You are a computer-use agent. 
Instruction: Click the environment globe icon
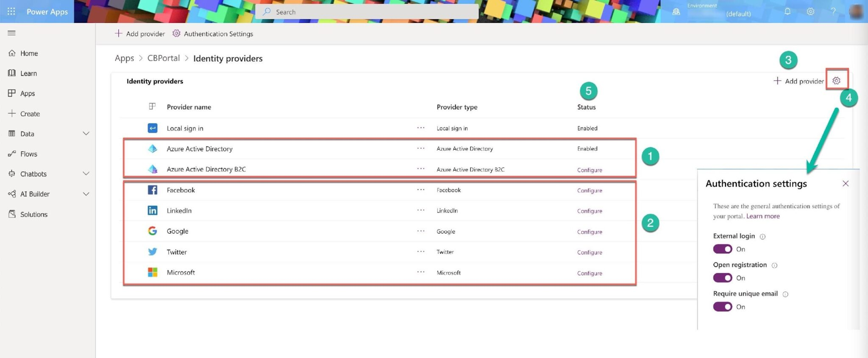pyautogui.click(x=676, y=12)
